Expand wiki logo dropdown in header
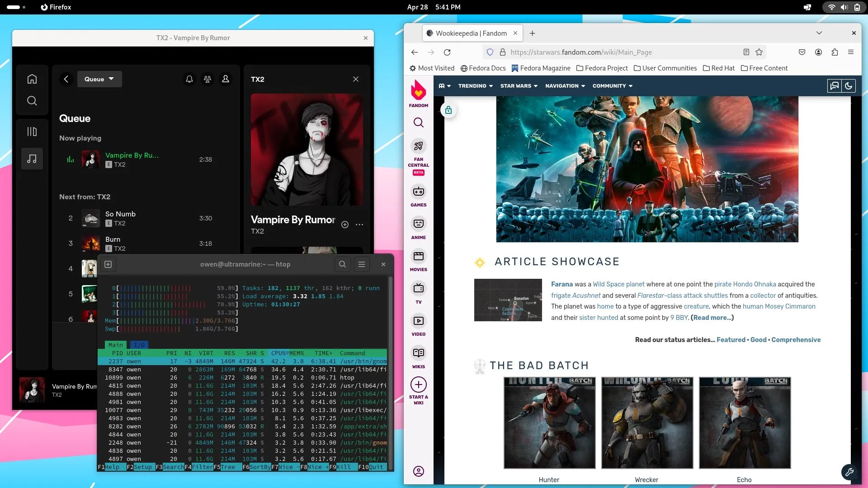 445,86
